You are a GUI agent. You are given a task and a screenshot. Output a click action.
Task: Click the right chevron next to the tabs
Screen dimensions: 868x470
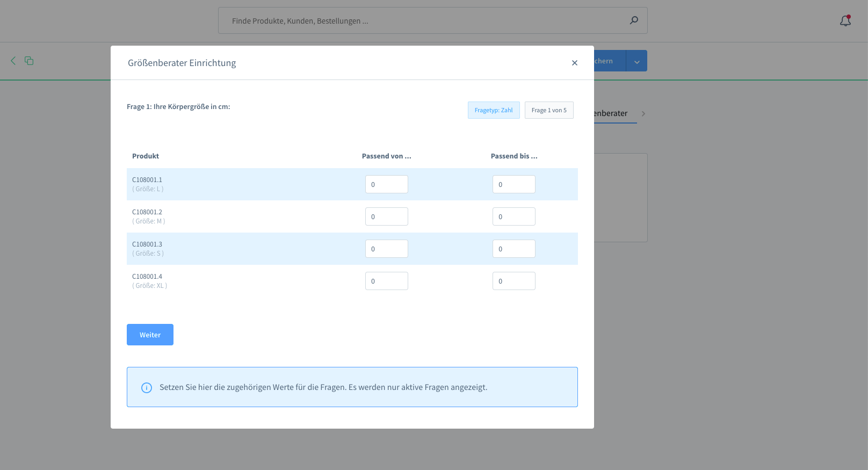(x=643, y=113)
